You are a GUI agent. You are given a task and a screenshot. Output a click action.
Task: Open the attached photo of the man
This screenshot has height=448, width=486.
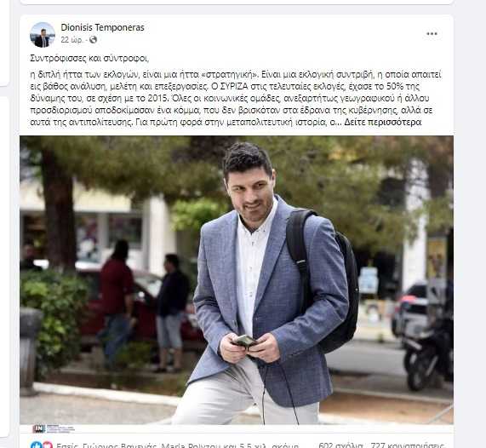(237, 280)
